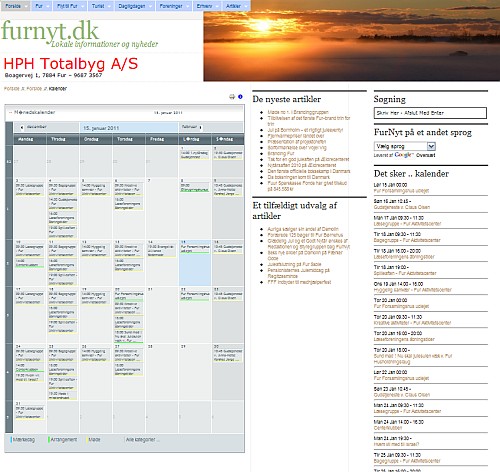Click the blue info icon above calendar

(240, 97)
